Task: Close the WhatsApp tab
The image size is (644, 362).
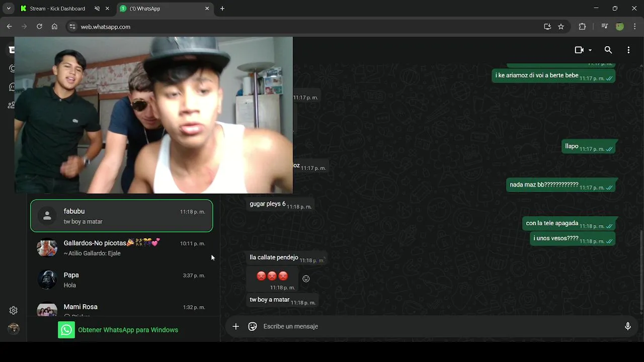Action: (207, 9)
